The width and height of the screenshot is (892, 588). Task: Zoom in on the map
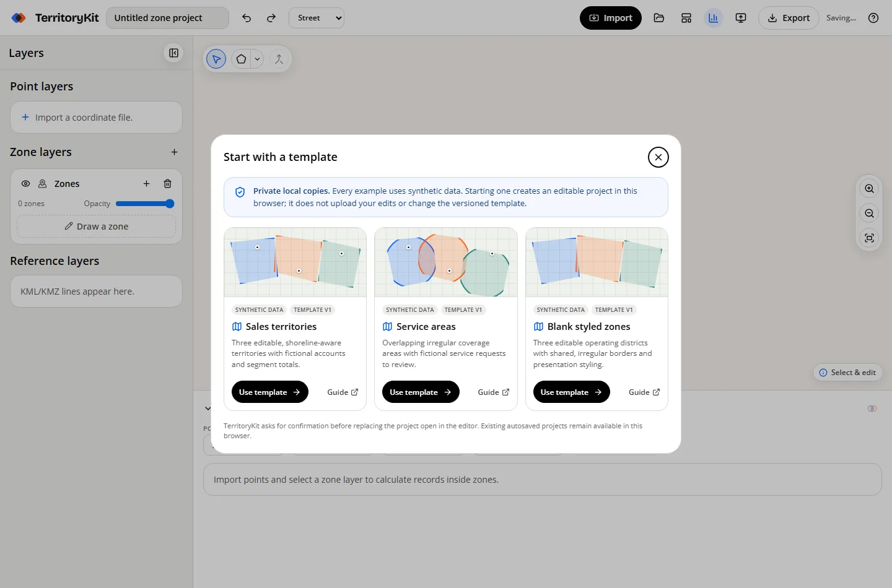(x=870, y=189)
